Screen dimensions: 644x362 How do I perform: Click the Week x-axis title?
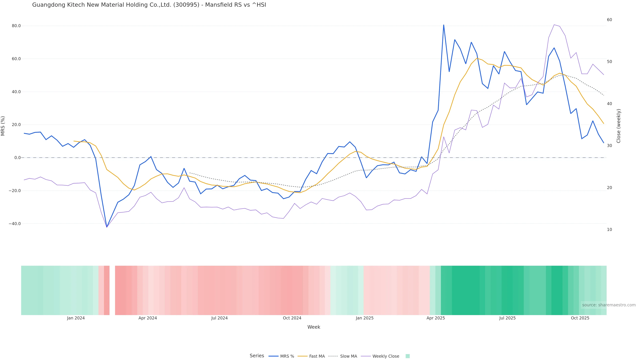pos(313,327)
